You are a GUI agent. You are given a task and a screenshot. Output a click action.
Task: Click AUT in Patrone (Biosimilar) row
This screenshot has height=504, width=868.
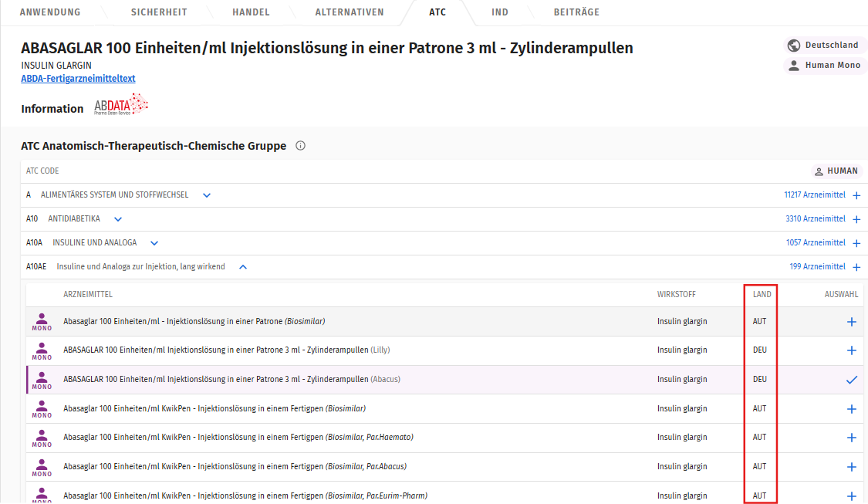pos(759,321)
